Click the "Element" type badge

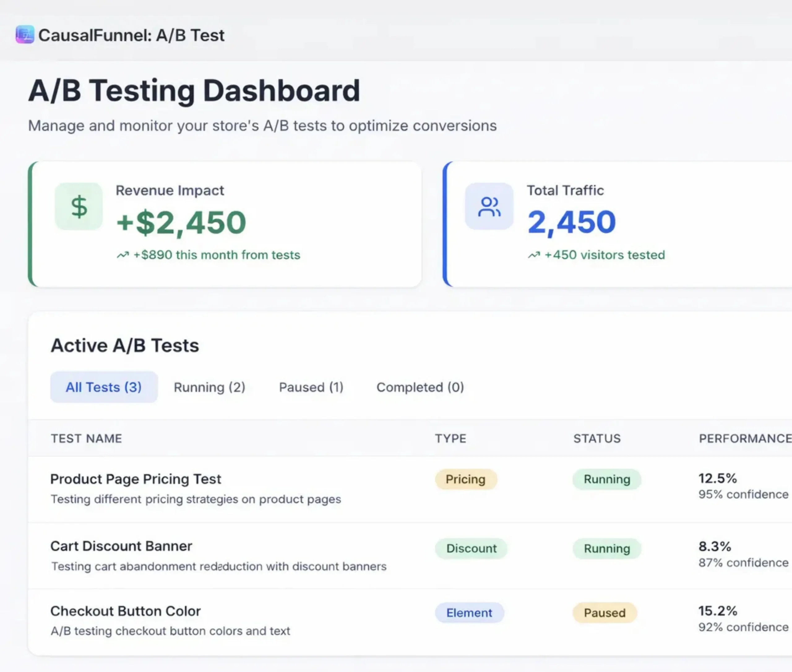(470, 613)
